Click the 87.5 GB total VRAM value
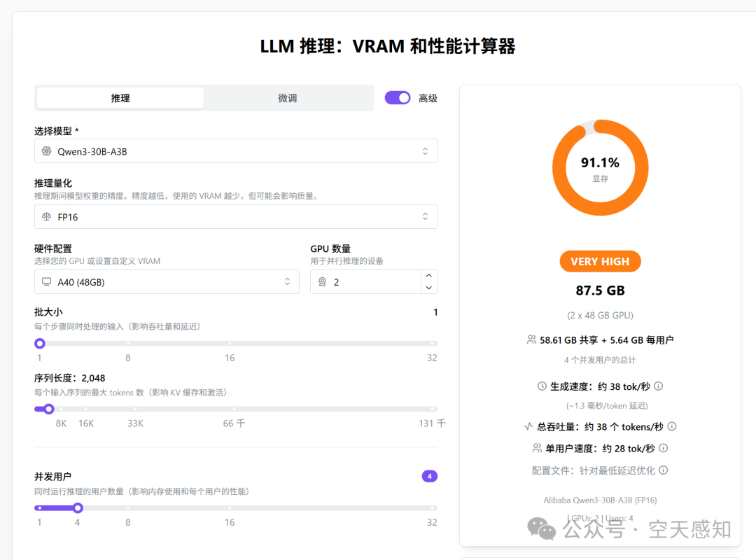 pyautogui.click(x=601, y=290)
